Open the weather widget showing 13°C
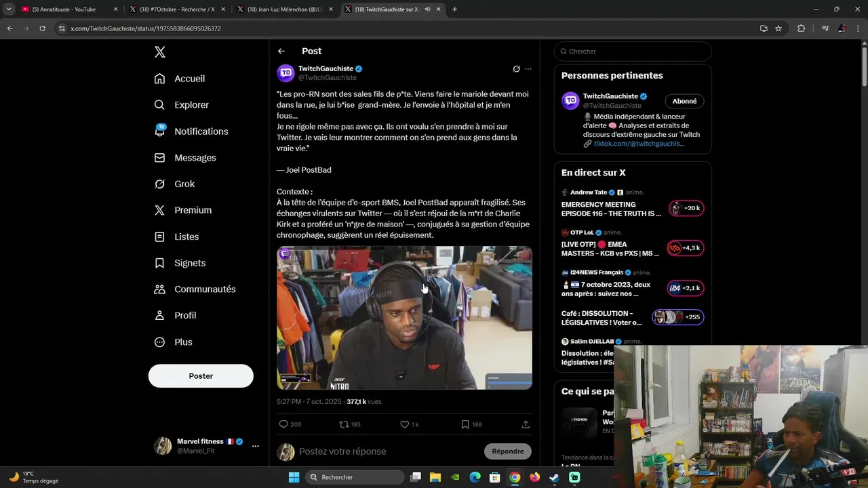This screenshot has height=488, width=868. (34, 477)
